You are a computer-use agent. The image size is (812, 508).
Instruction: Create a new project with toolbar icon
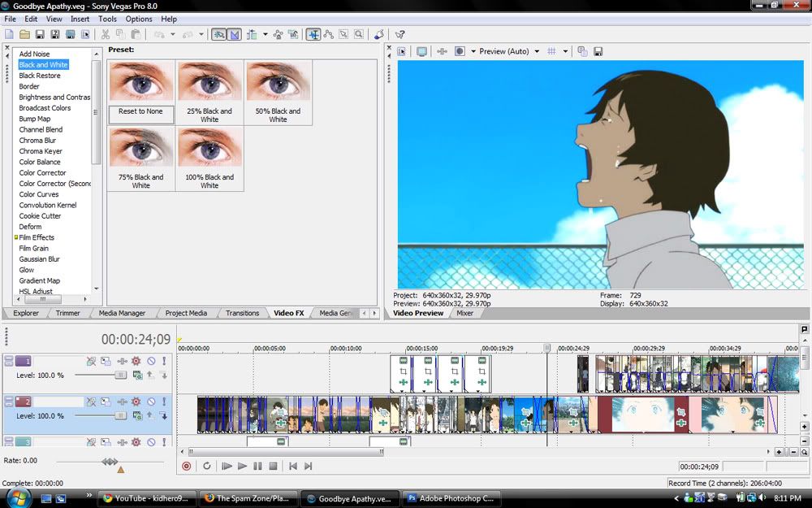coord(9,35)
